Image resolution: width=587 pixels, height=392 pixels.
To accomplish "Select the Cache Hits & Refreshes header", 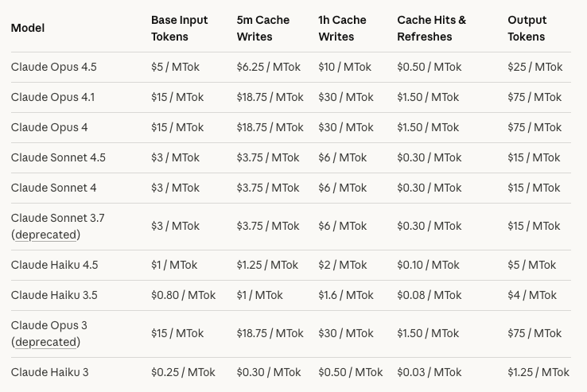I will pos(432,29).
